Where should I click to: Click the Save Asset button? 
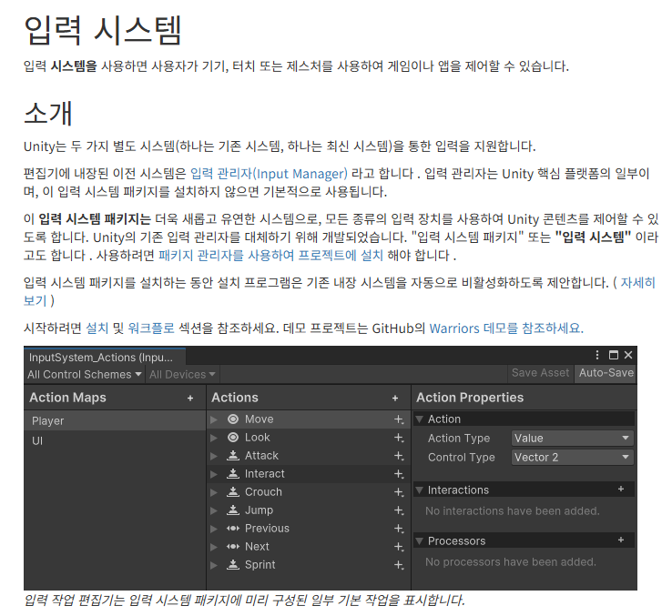540,373
